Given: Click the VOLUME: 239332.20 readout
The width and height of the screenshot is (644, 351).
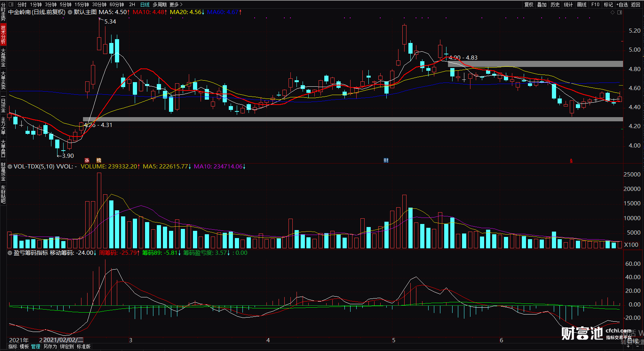Looking at the screenshot, I should coord(110,166).
